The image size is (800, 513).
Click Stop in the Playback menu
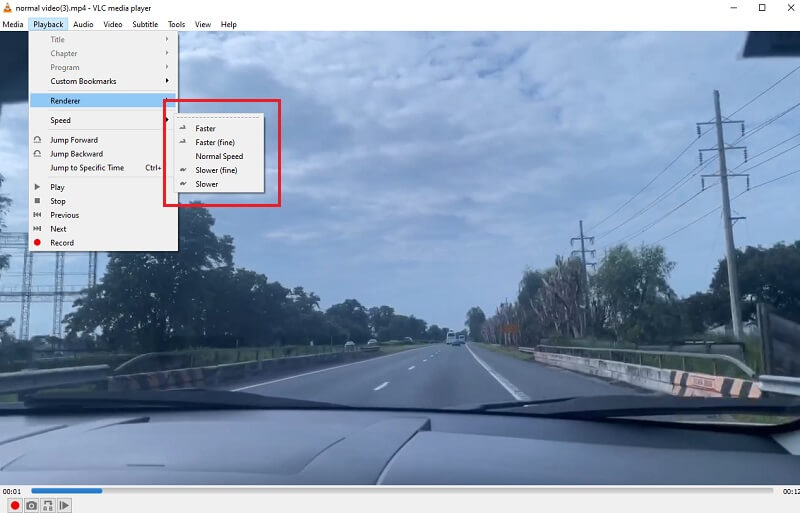click(104, 201)
